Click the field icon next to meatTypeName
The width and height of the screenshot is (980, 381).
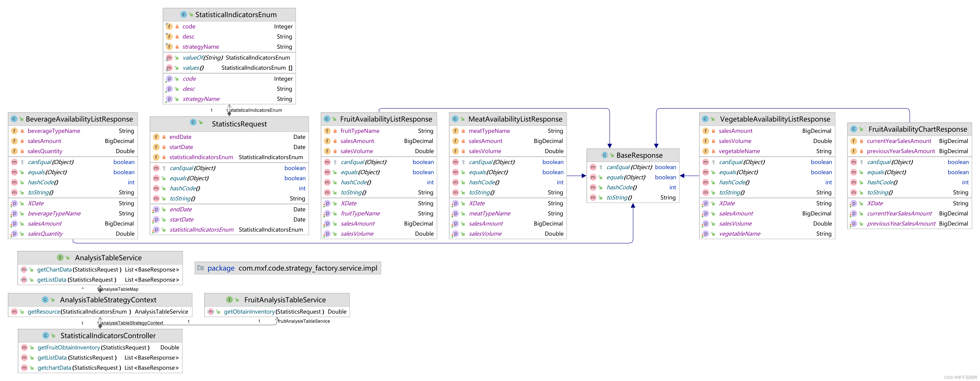(x=455, y=131)
